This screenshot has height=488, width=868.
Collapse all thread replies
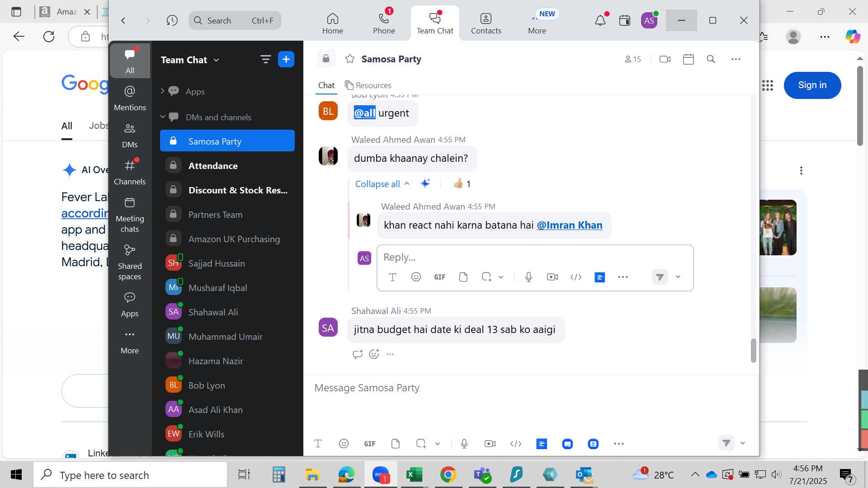pyautogui.click(x=382, y=184)
